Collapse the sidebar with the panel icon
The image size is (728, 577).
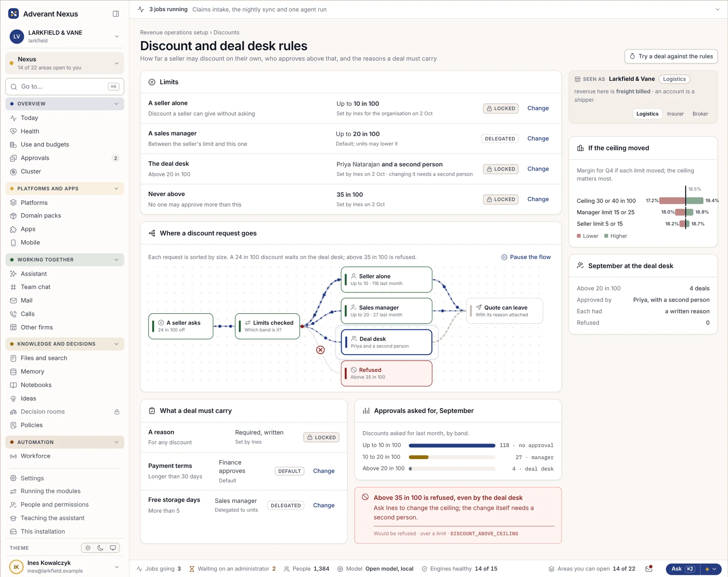tap(116, 14)
